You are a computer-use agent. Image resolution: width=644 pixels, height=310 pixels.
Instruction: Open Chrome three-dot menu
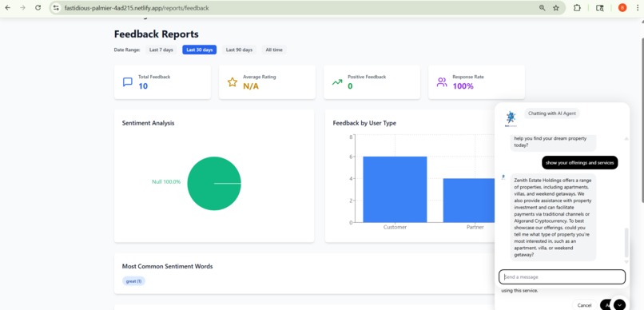pos(638,8)
